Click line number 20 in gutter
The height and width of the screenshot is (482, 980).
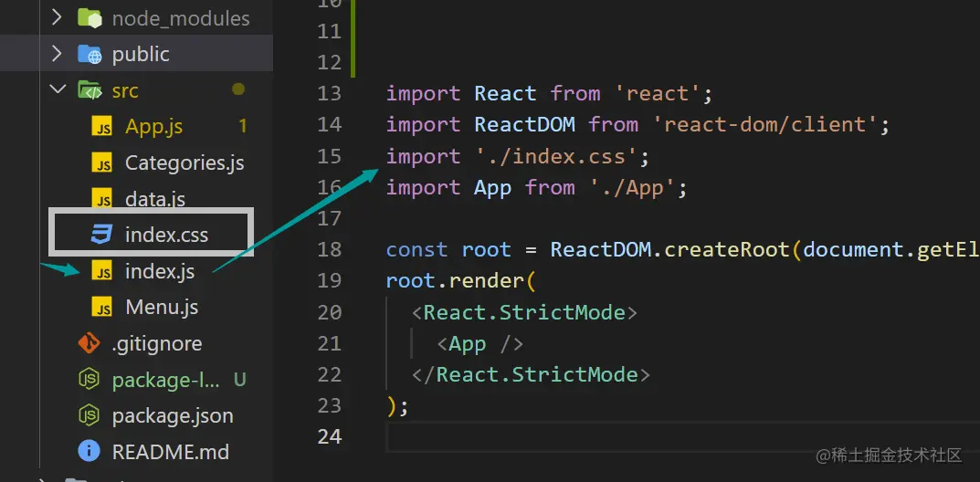click(x=330, y=311)
